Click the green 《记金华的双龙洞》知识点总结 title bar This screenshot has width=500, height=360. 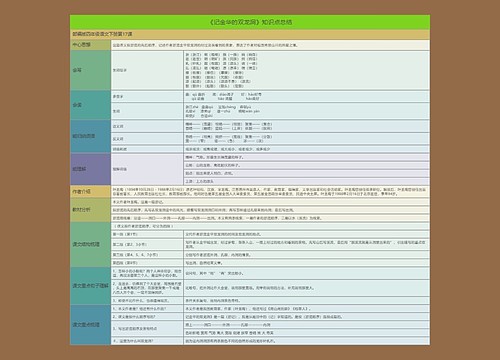tap(250, 22)
